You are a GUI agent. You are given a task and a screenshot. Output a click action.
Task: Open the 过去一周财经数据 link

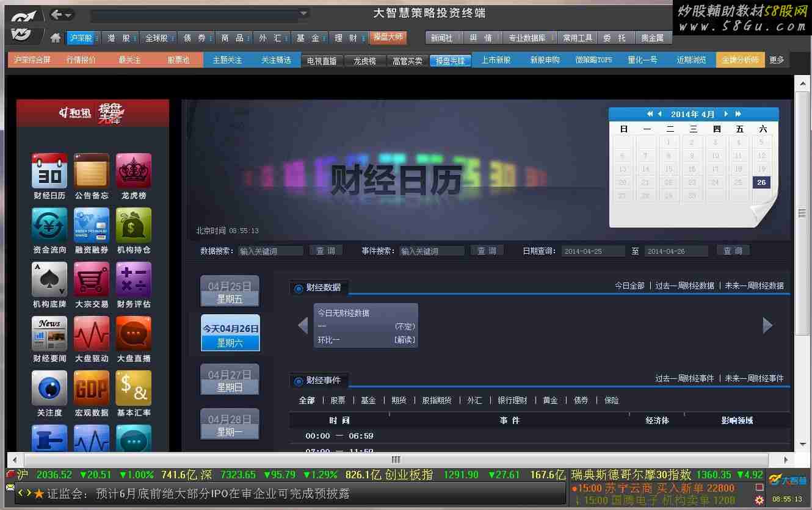point(684,286)
